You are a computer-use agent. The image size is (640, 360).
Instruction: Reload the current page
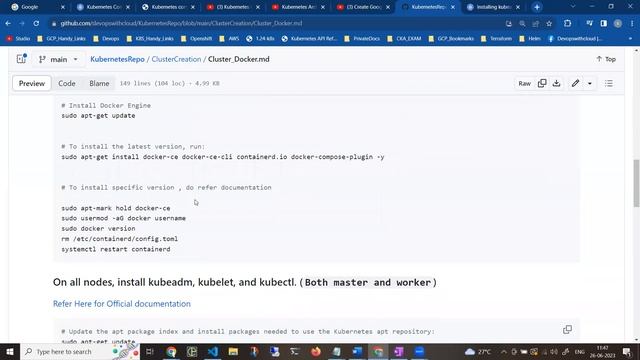36,23
